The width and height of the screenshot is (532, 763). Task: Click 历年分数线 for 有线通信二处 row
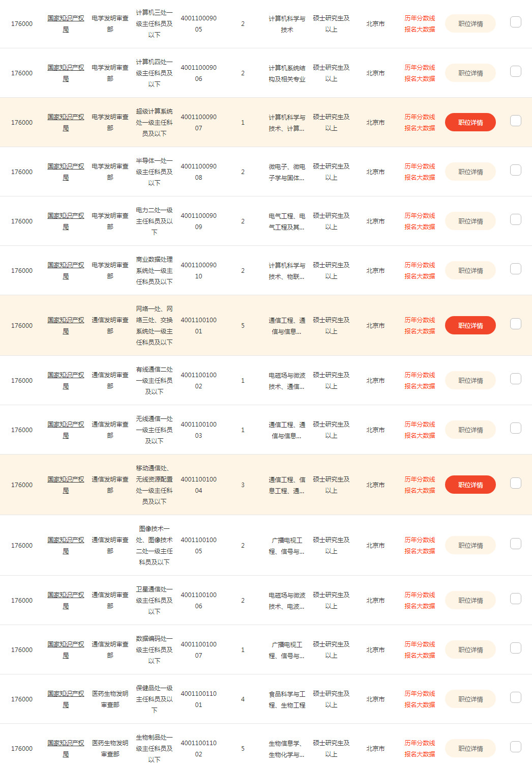420,375
